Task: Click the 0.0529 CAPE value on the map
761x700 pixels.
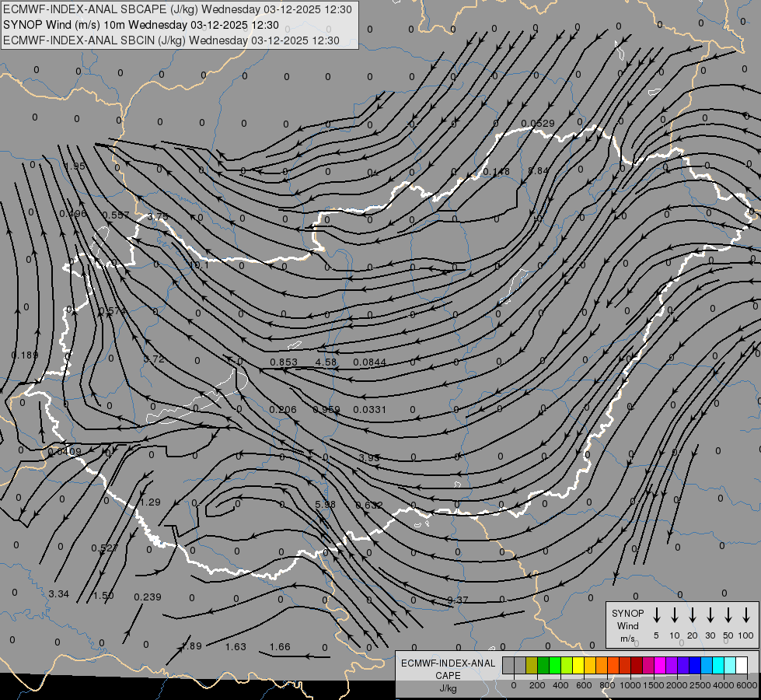Action: (x=538, y=124)
